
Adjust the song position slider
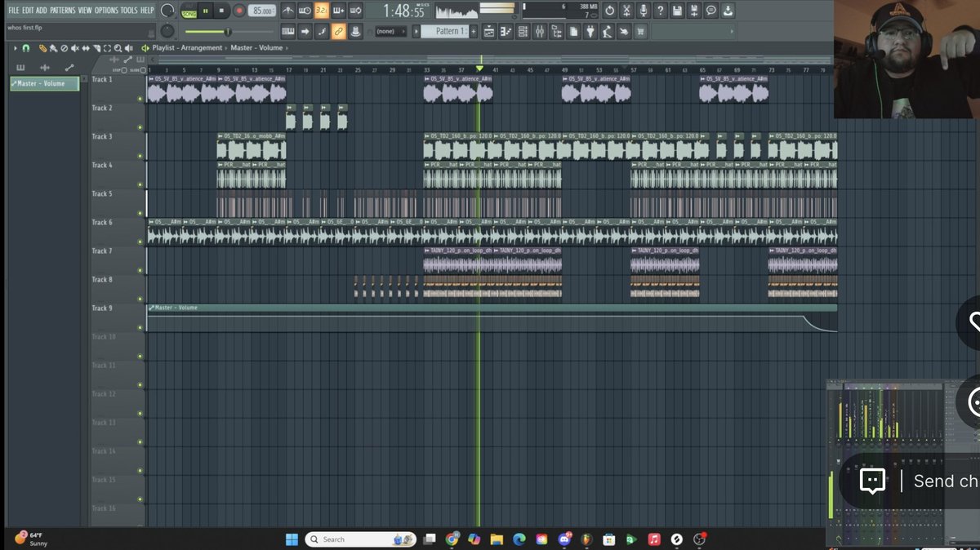[231, 32]
